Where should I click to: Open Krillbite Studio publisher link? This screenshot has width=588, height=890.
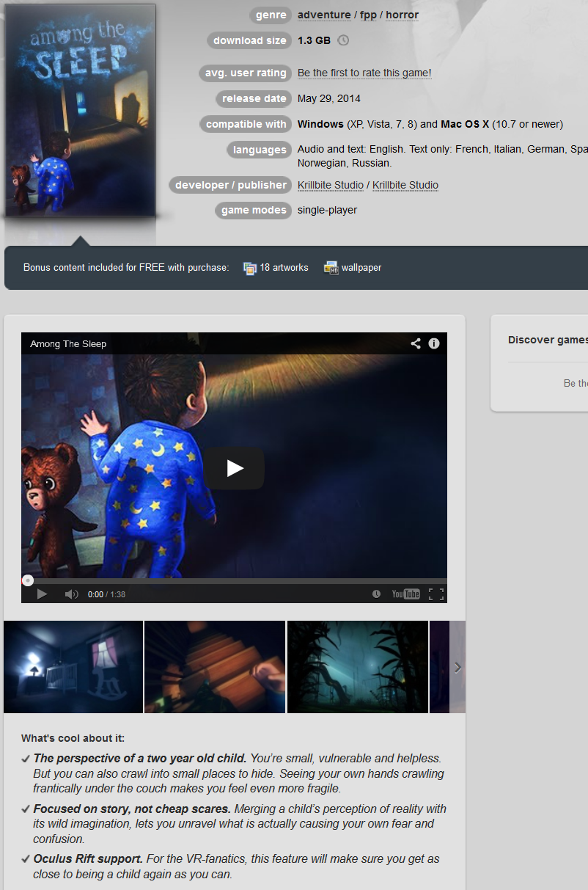click(405, 185)
